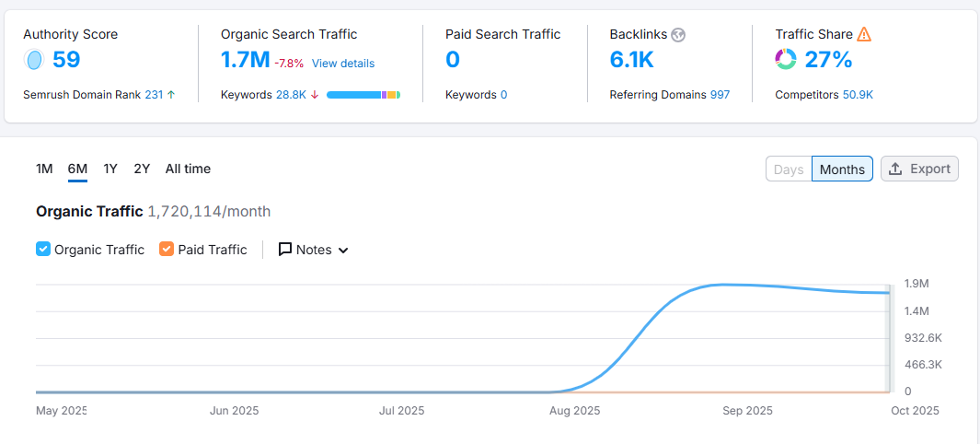This screenshot has width=980, height=444.
Task: Toggle the Paid Traffic checkbox
Action: 167,249
